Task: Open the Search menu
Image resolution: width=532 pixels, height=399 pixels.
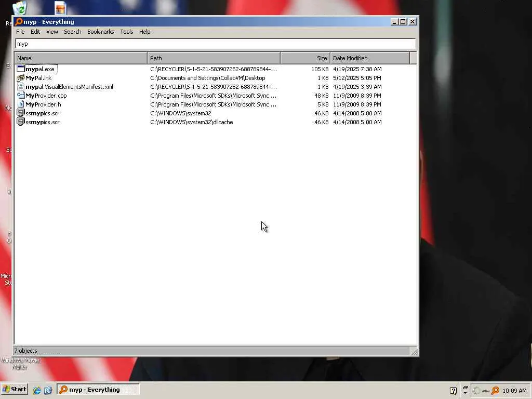Action: click(73, 32)
